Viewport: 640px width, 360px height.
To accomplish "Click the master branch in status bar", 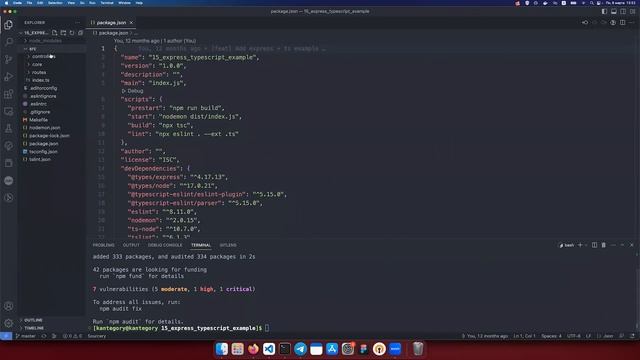I will pos(25,336).
